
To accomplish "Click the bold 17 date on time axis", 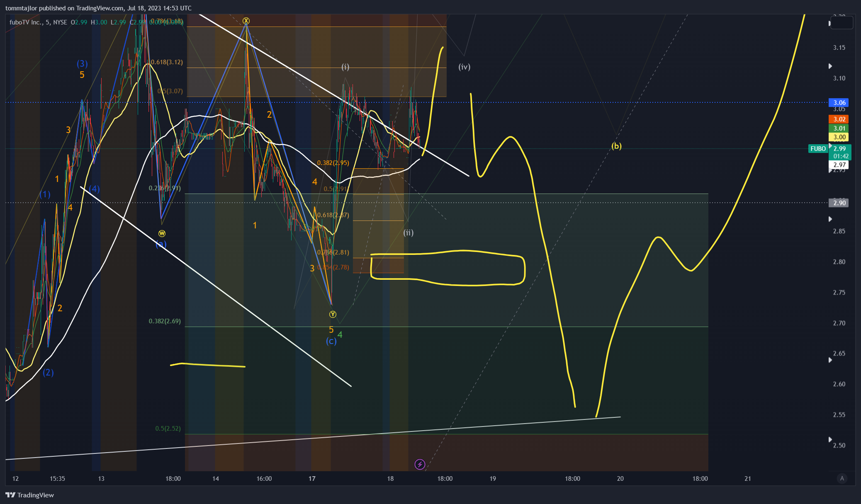I will 312,478.
